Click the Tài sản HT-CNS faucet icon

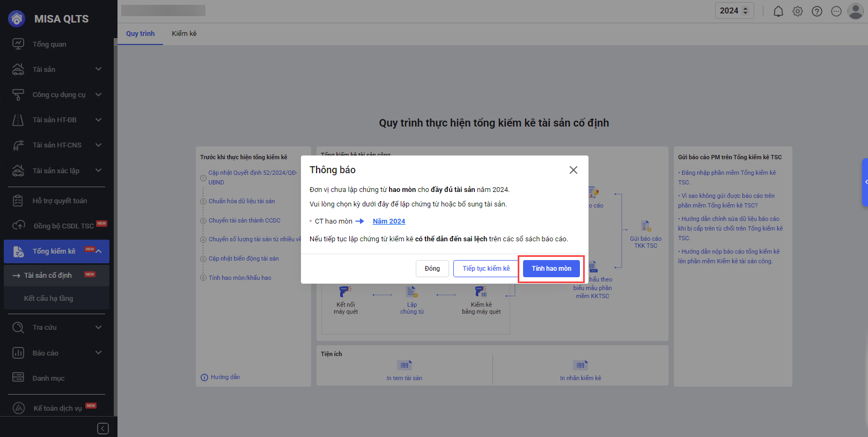(18, 145)
